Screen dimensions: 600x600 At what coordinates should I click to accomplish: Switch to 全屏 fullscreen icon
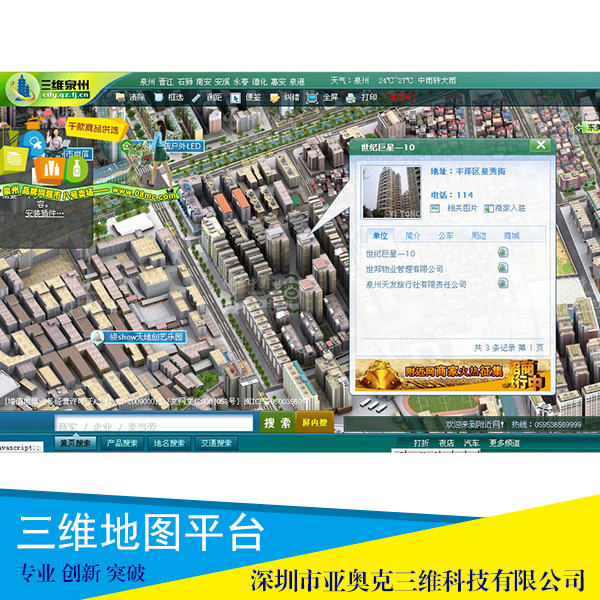pos(312,98)
